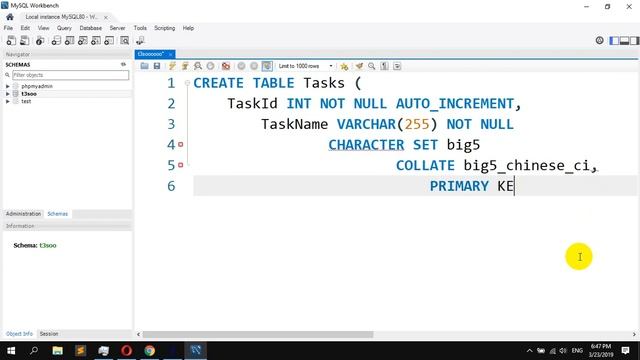Click error marker on line 4
The image size is (640, 360).
(180, 144)
